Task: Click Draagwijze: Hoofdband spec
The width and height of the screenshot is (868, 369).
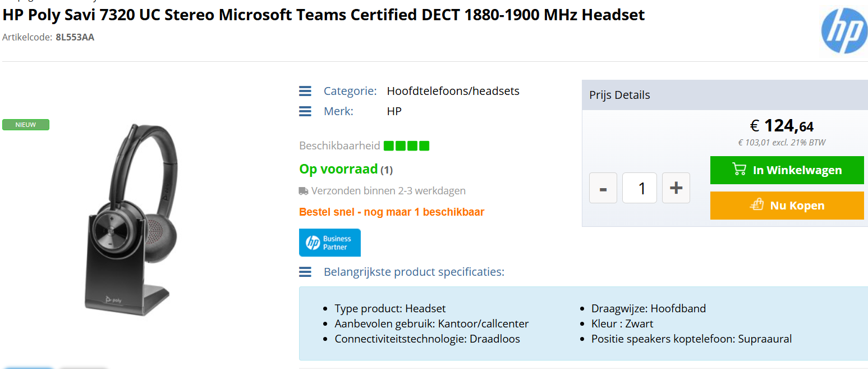Action: [649, 308]
